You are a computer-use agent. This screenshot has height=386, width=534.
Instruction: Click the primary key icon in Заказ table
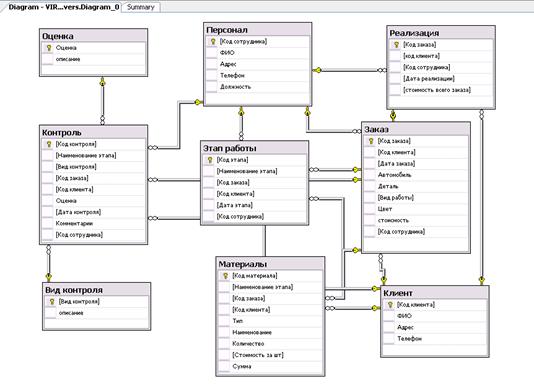[371, 141]
